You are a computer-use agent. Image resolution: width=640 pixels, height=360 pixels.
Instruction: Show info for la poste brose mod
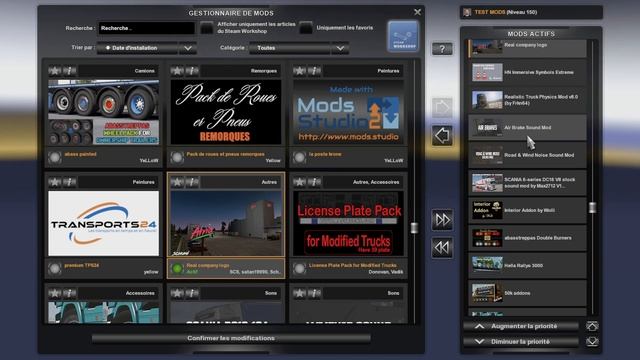(x=315, y=71)
